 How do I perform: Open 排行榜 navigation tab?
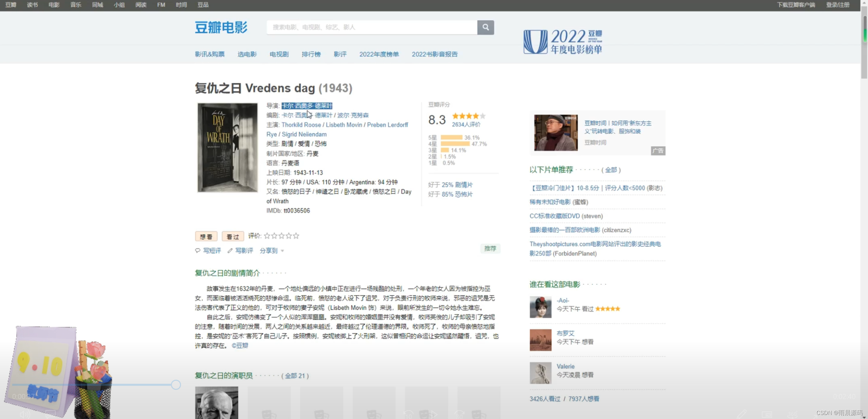311,54
